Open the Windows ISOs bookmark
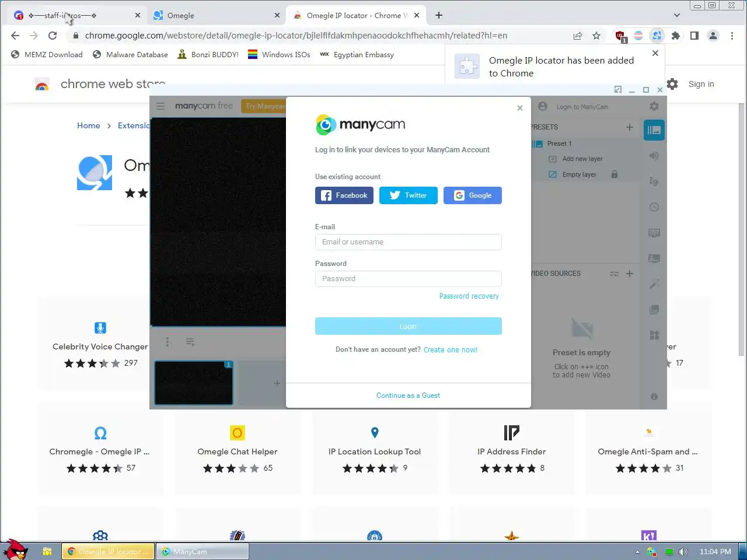The width and height of the screenshot is (747, 560). 279,55
